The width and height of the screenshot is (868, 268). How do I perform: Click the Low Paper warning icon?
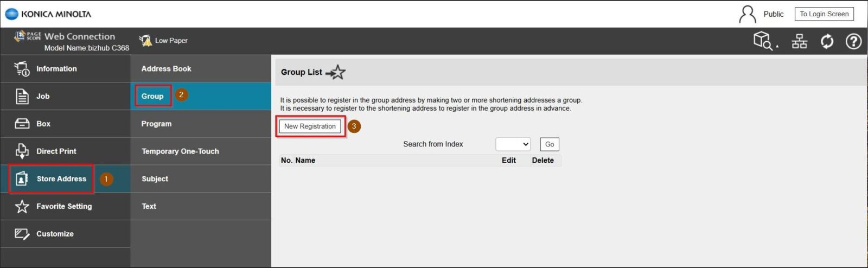[145, 41]
